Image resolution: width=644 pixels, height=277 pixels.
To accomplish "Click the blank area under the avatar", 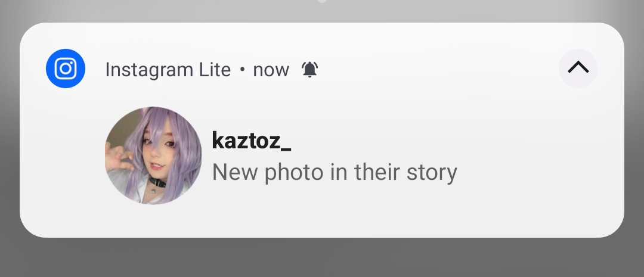I will tap(153, 222).
